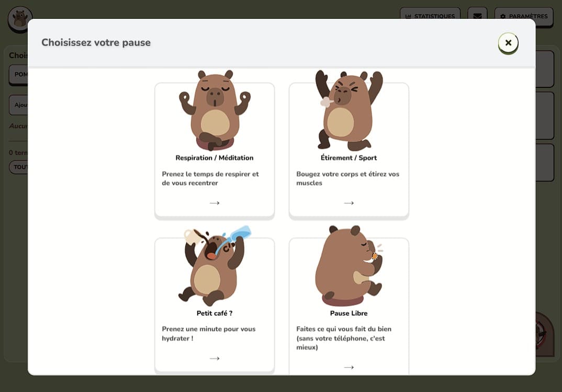Close the 'Choisissez votre pause' dialog
Image resolution: width=562 pixels, height=392 pixels.
(508, 43)
